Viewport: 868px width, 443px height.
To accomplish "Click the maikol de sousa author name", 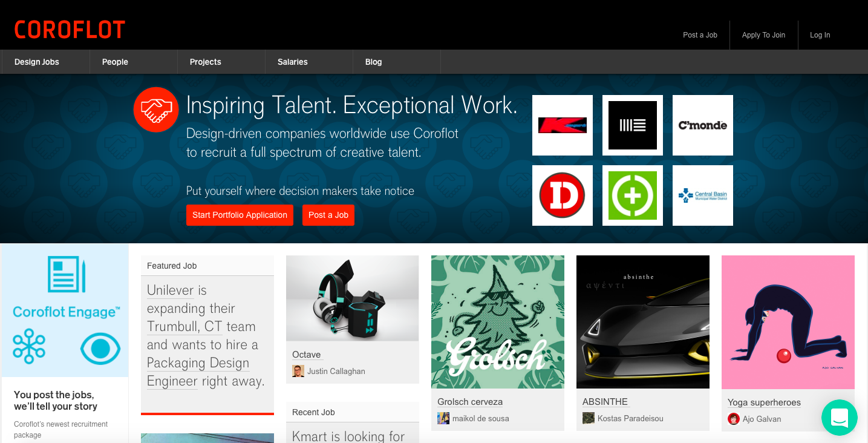I will tap(481, 419).
